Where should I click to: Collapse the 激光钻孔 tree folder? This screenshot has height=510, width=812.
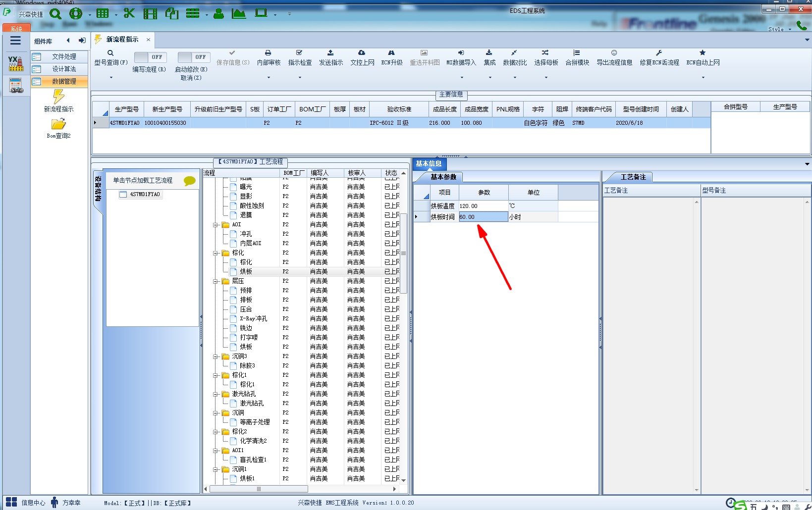pos(216,394)
